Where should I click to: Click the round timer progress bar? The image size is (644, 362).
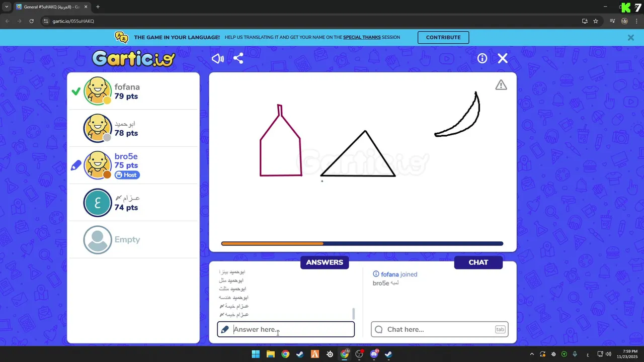click(x=362, y=244)
